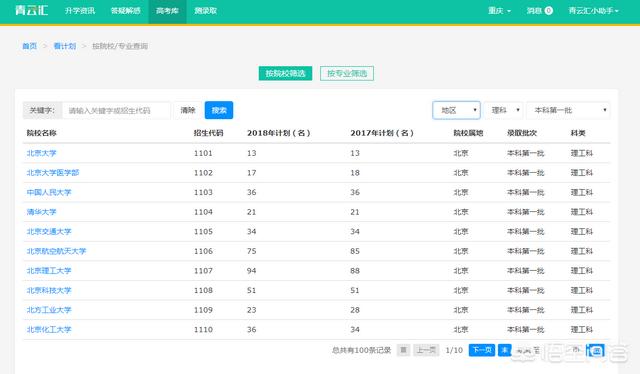Viewport: 640px width, 374px height.
Task: Jump to last page with 末 button
Action: click(x=505, y=350)
